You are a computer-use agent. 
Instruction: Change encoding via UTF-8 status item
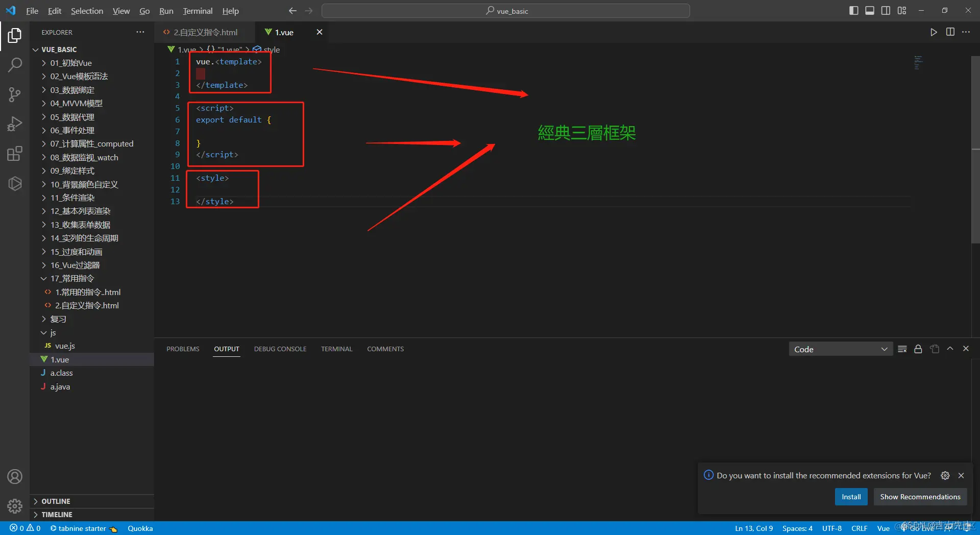[x=832, y=528]
